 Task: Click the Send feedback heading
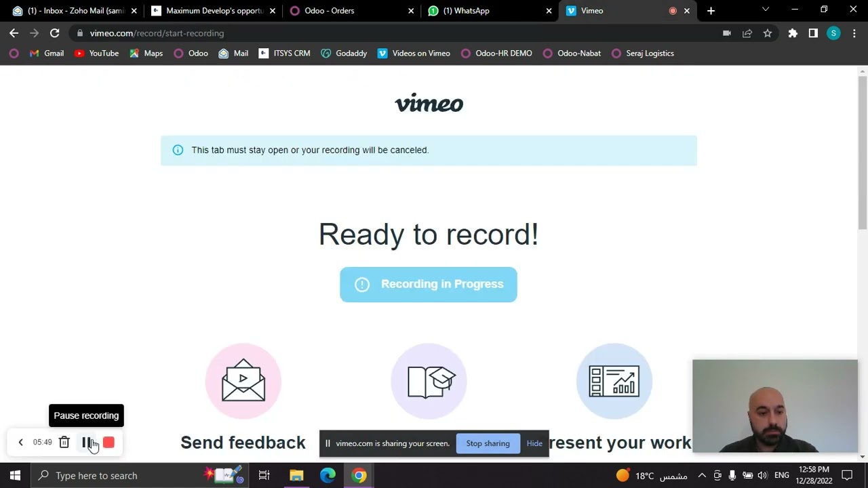pyautogui.click(x=243, y=443)
